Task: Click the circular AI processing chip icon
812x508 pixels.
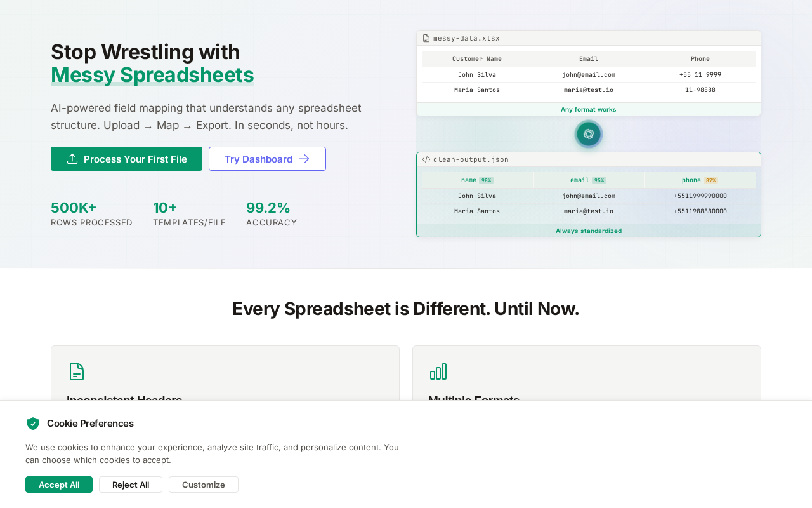Action: point(589,134)
